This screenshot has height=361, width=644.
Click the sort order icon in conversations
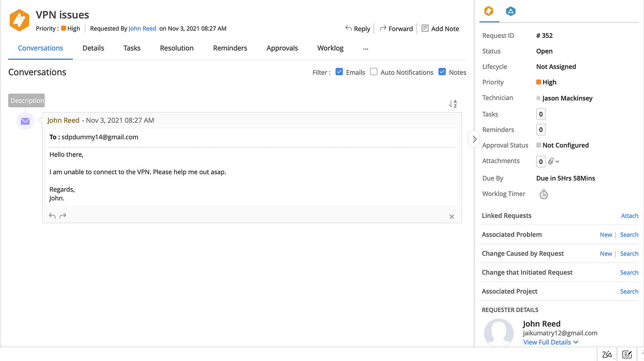[453, 104]
